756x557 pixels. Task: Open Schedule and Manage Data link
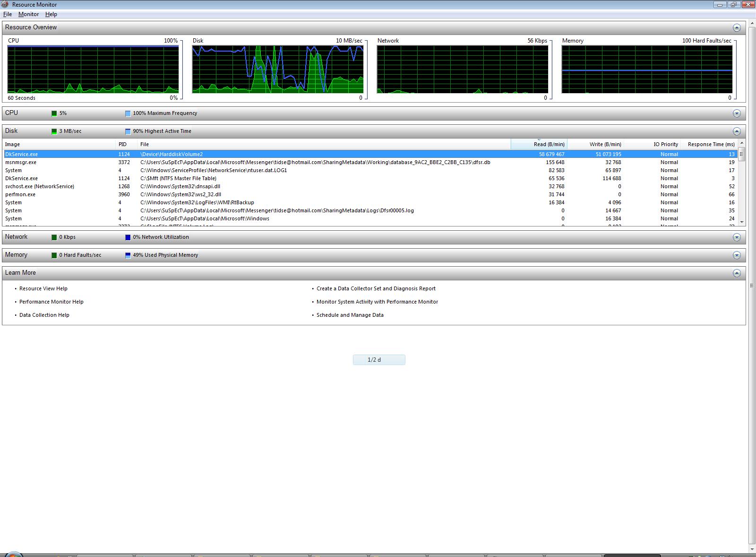350,315
